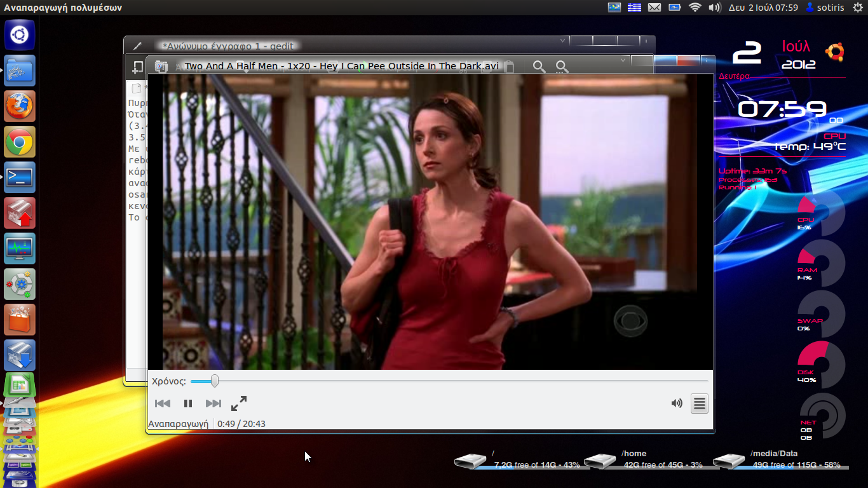Open the battery indicator menu
Image resolution: width=868 pixels, height=488 pixels.
coord(675,8)
